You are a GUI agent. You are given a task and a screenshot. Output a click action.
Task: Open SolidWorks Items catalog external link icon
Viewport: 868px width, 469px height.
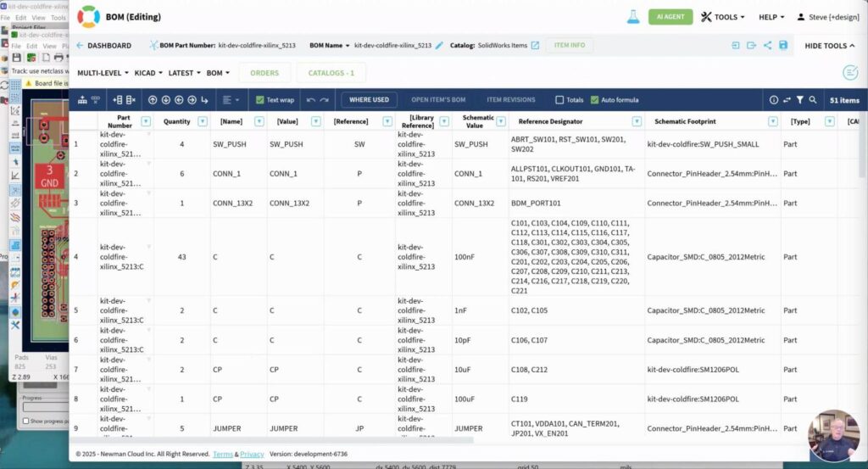tap(535, 46)
